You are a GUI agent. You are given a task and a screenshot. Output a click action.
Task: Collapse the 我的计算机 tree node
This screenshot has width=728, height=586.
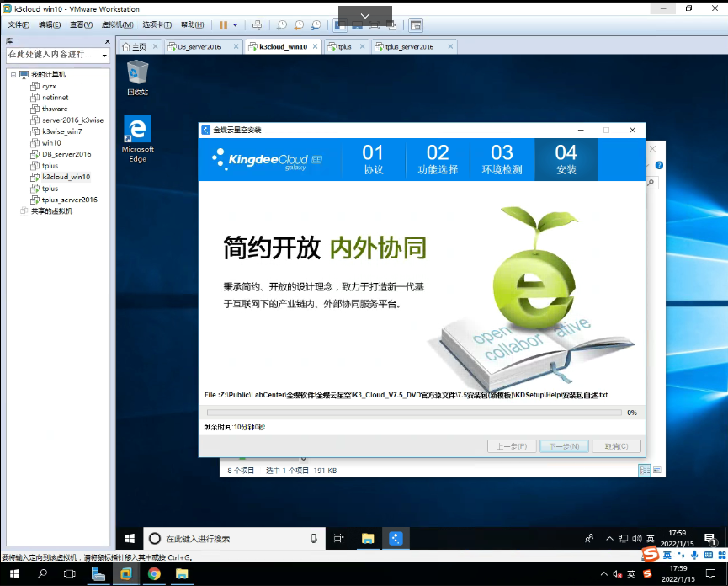point(13,75)
